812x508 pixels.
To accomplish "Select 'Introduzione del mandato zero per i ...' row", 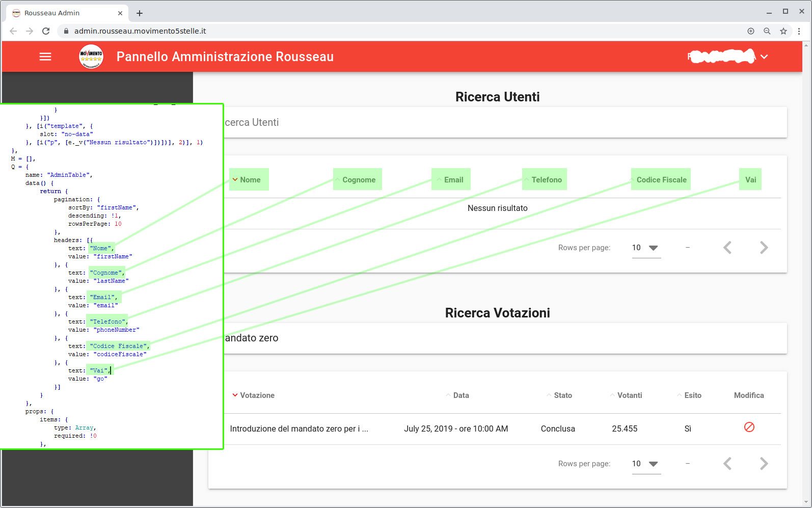I will (x=299, y=429).
